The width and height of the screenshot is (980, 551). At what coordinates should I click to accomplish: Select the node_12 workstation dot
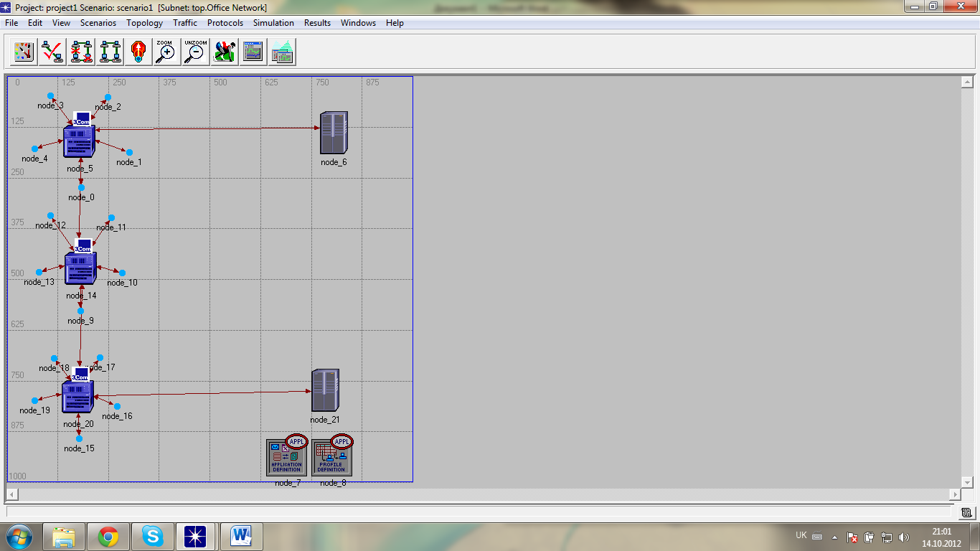coord(50,215)
